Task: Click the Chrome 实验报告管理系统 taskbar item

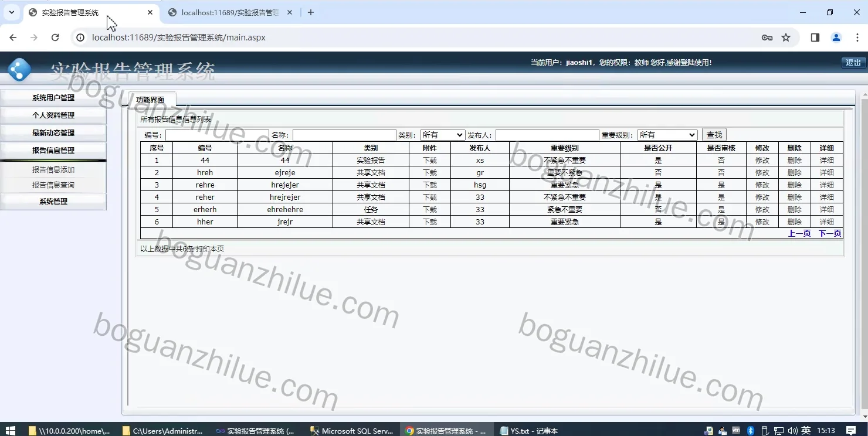Action: pyautogui.click(x=446, y=431)
